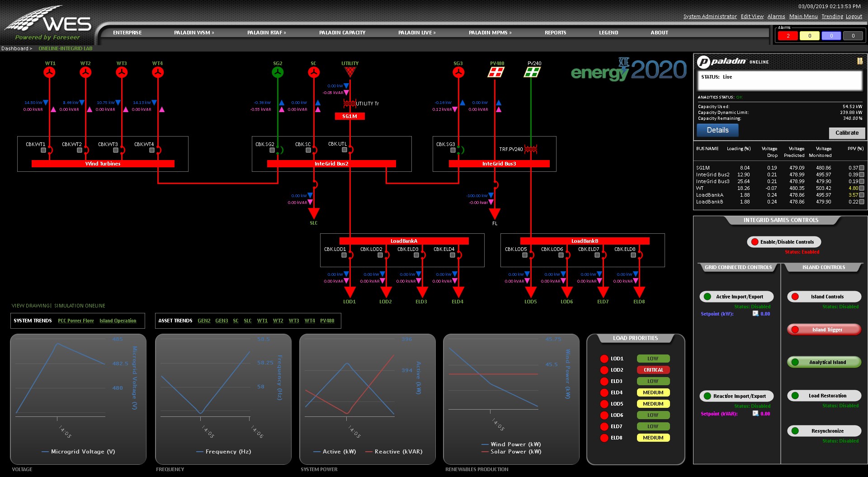The width and height of the screenshot is (868, 477).
Task: Click the SG3 generator icon
Action: click(458, 72)
